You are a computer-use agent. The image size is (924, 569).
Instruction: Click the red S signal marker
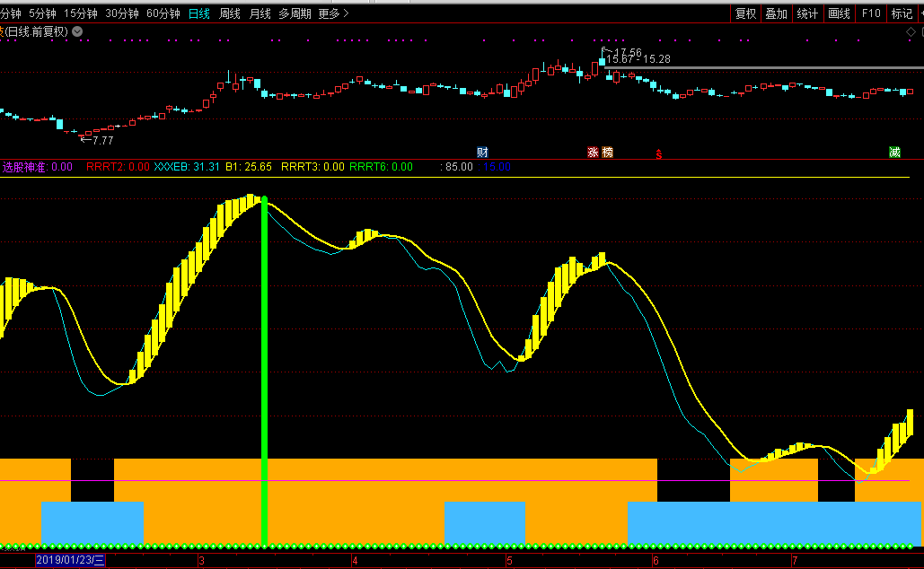(659, 154)
